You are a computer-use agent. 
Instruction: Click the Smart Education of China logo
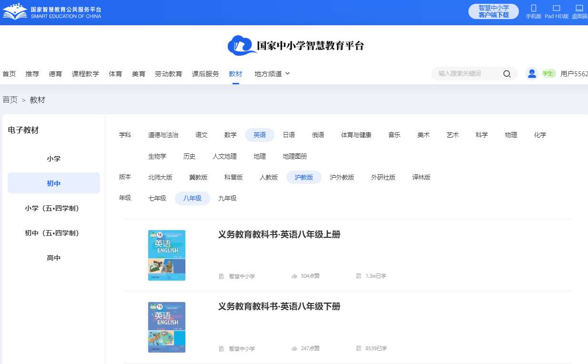coord(52,12)
